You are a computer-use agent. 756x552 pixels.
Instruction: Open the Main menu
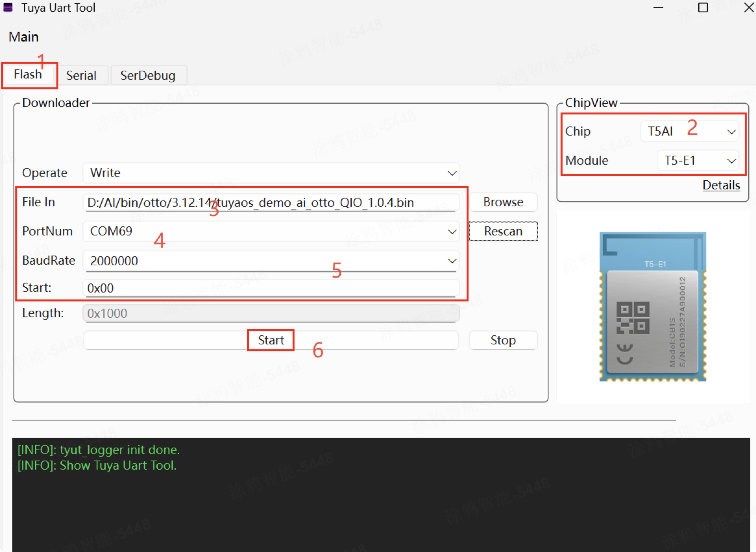coord(24,37)
